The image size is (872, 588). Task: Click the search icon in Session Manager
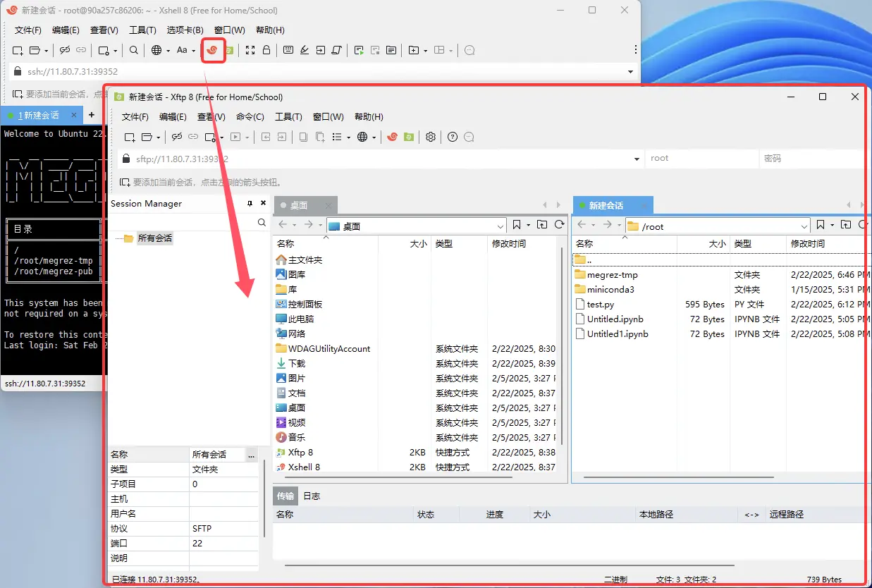tap(262, 221)
